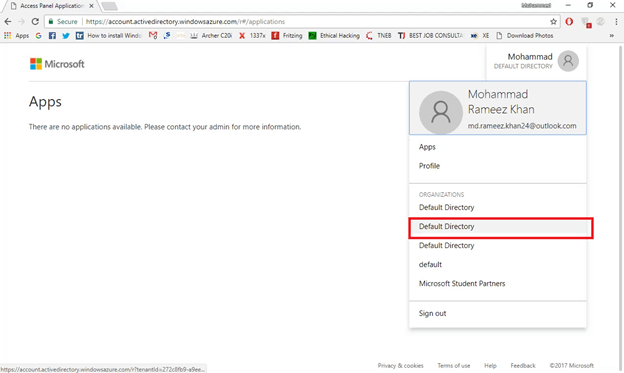Open the Twitter bookmark icon

[66, 35]
